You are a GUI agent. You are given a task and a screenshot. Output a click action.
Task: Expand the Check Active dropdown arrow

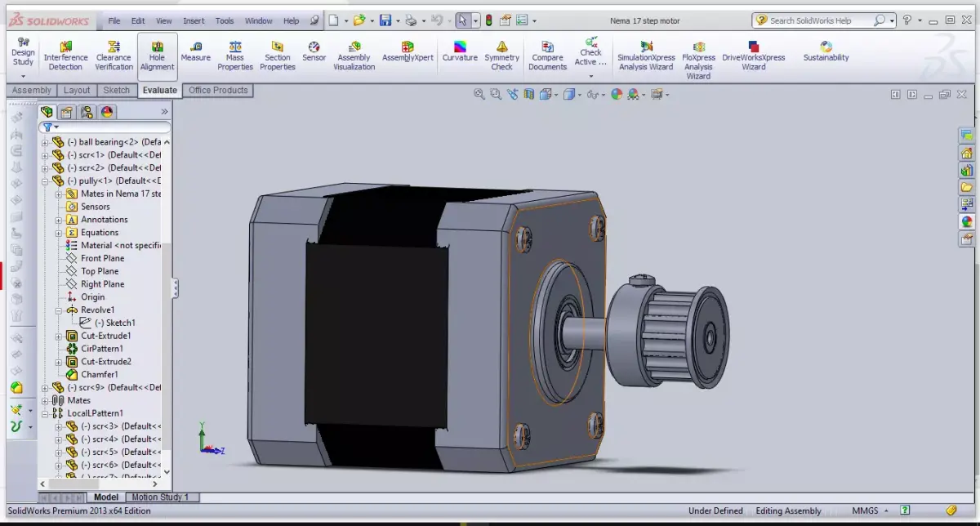591,76
